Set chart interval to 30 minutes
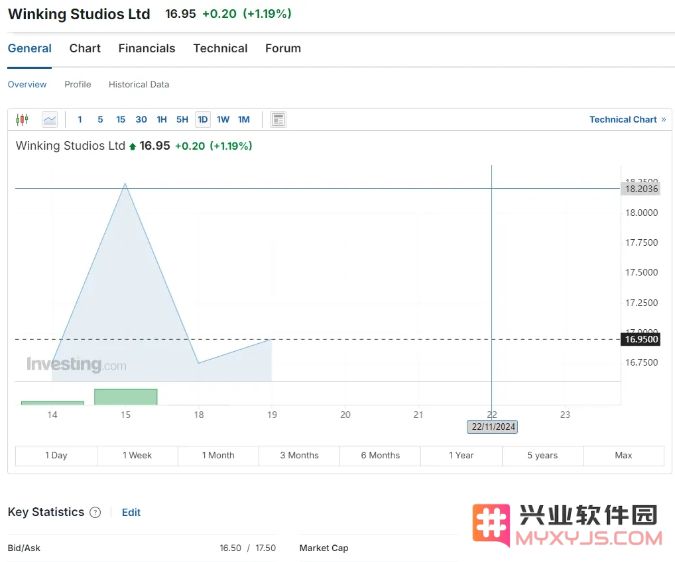 pyautogui.click(x=141, y=119)
